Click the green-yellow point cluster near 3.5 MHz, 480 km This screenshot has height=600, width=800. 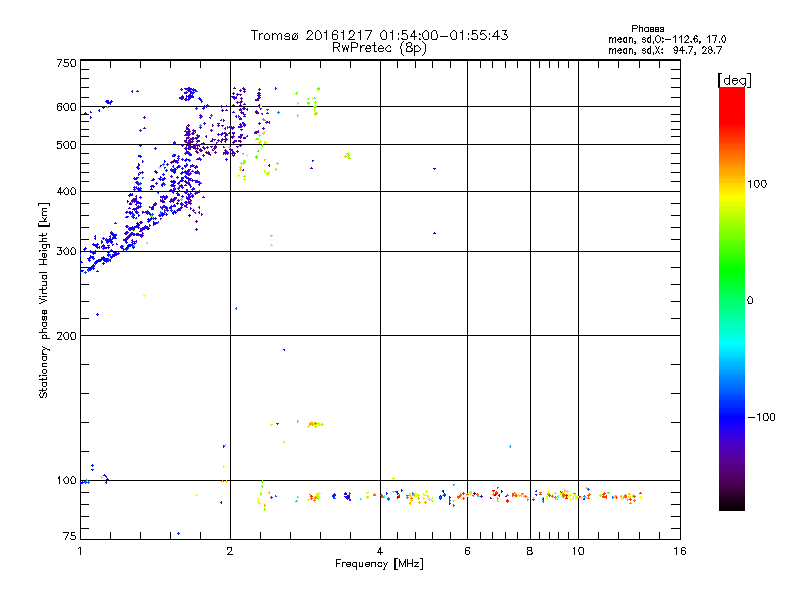tap(347, 156)
